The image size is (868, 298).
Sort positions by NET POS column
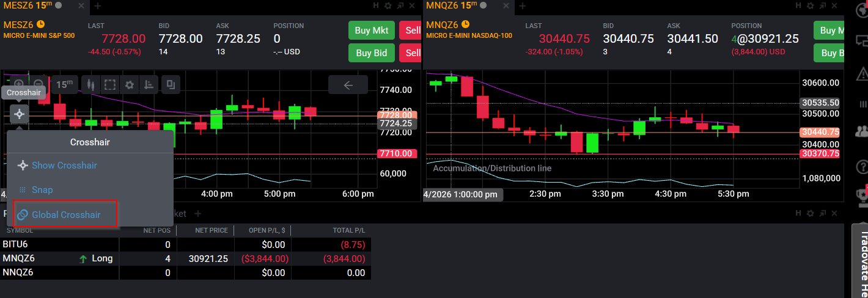click(x=156, y=230)
